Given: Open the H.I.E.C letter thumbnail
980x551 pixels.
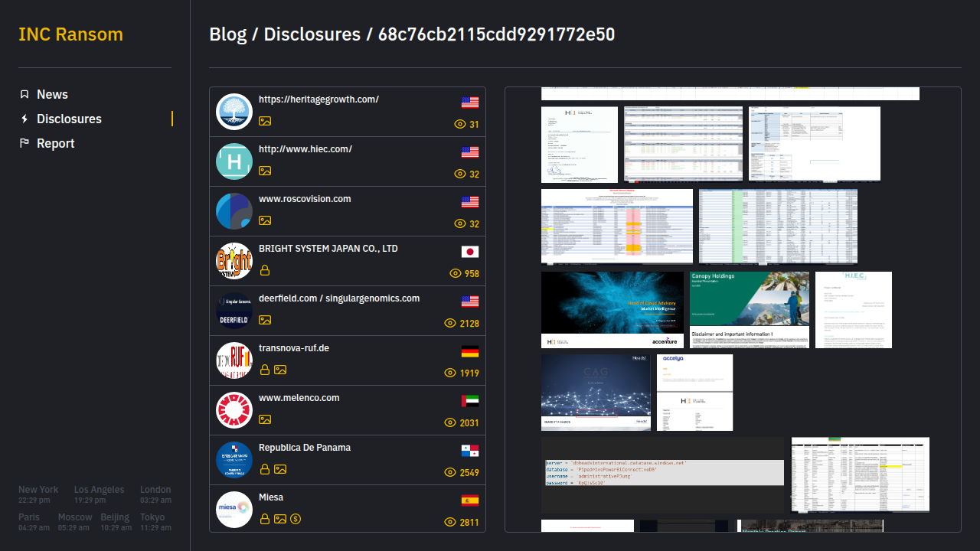Looking at the screenshot, I should pyautogui.click(x=854, y=310).
